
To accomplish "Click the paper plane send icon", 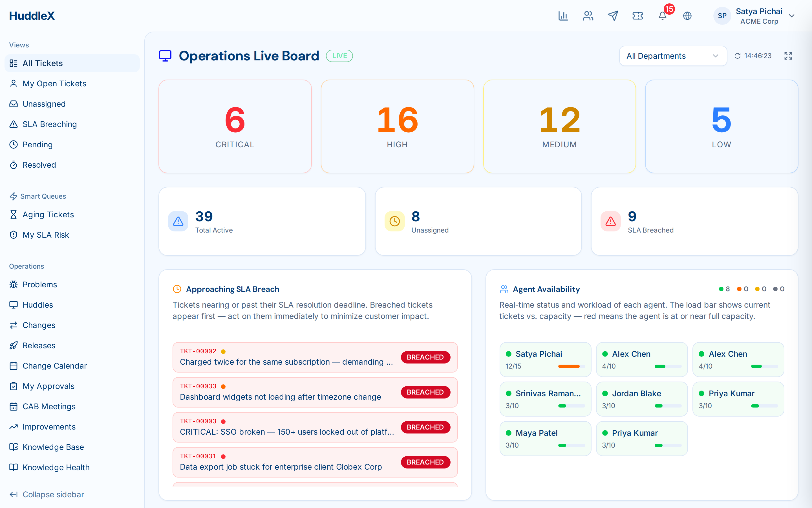I will 613,16.
